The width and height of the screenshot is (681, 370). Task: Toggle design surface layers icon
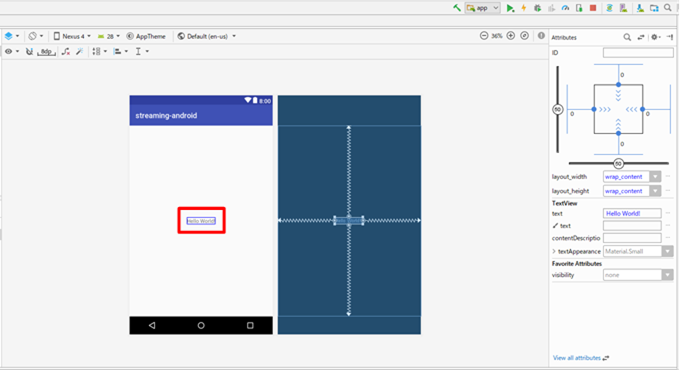[11, 36]
